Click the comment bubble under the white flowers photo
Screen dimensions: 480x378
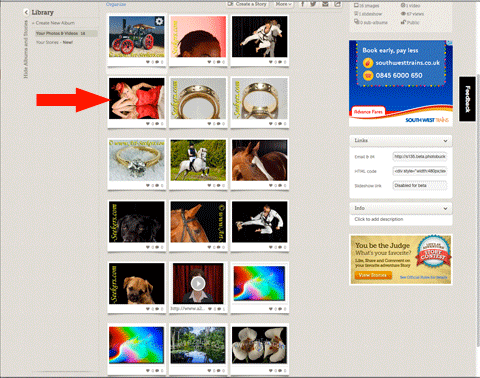pos(280,370)
